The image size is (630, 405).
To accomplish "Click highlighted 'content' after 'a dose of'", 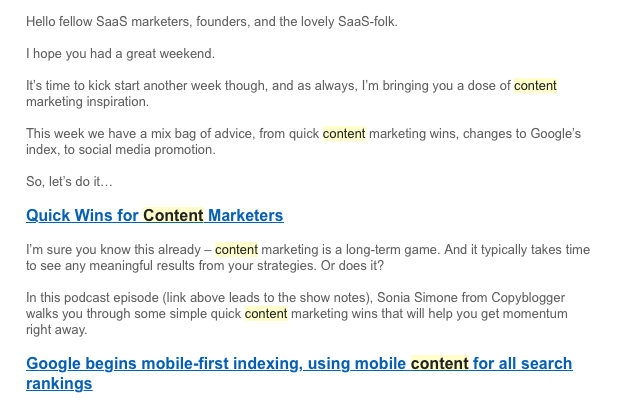I will [x=535, y=86].
